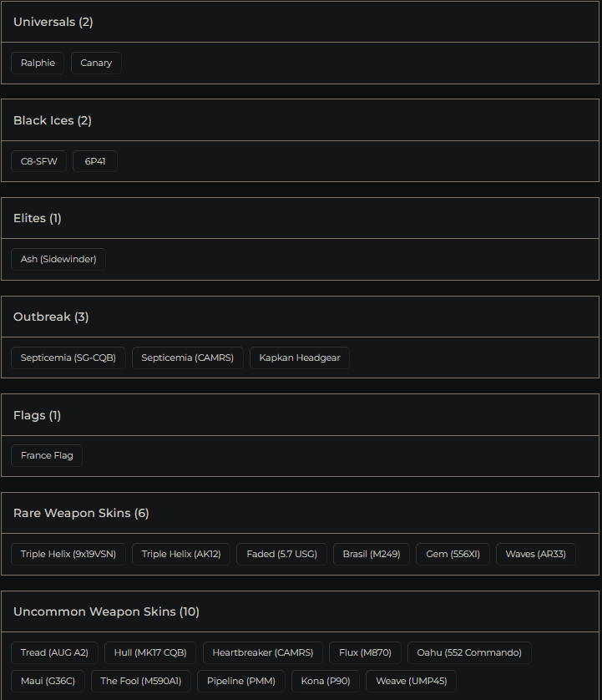The height and width of the screenshot is (700, 602).
Task: Select the Ralphie universal skin
Action: coord(37,62)
